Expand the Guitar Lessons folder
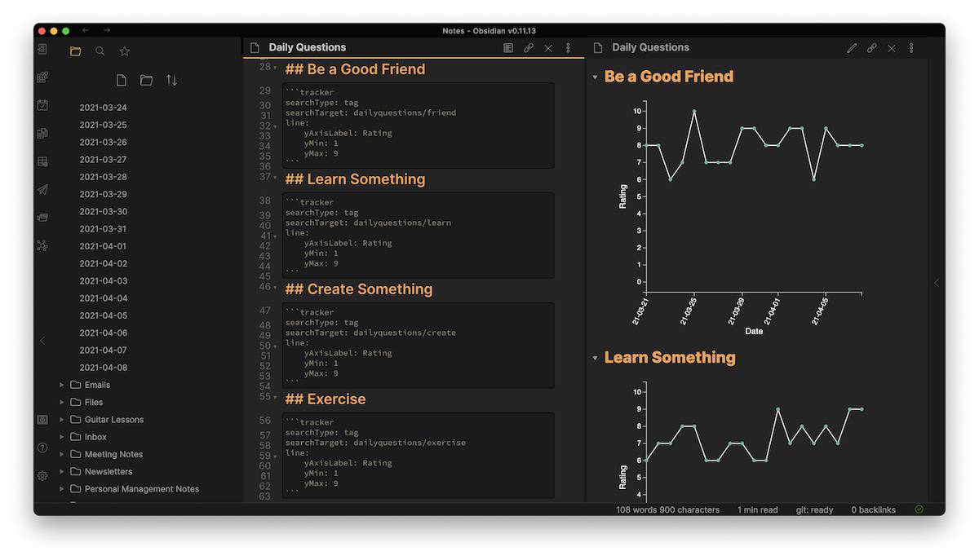The image size is (979, 560). coord(62,420)
